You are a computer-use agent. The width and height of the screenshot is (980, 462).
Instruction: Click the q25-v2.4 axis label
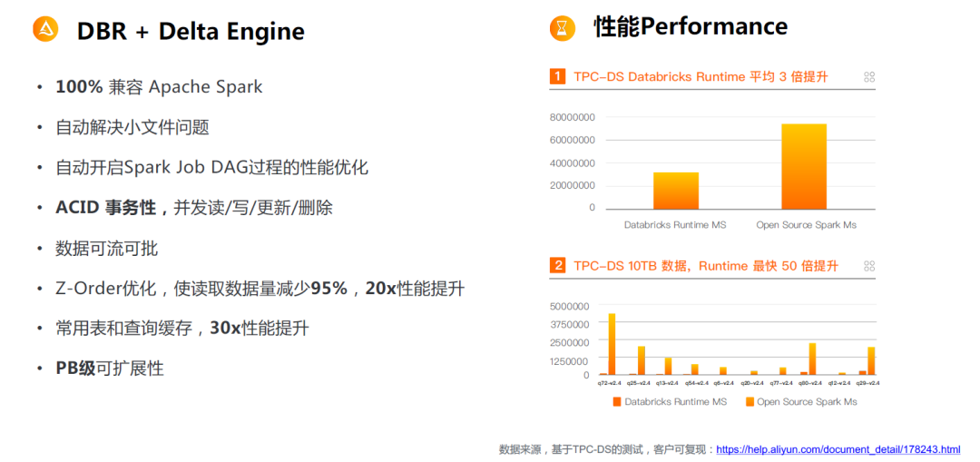639,383
